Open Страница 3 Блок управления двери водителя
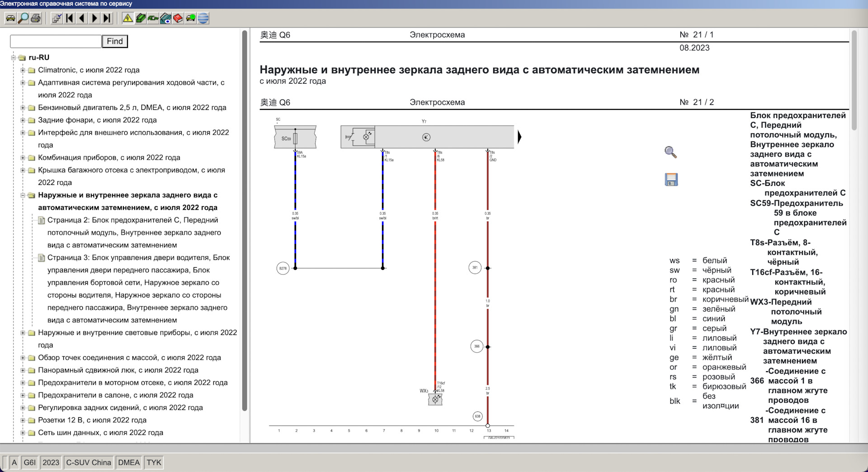 (138, 288)
